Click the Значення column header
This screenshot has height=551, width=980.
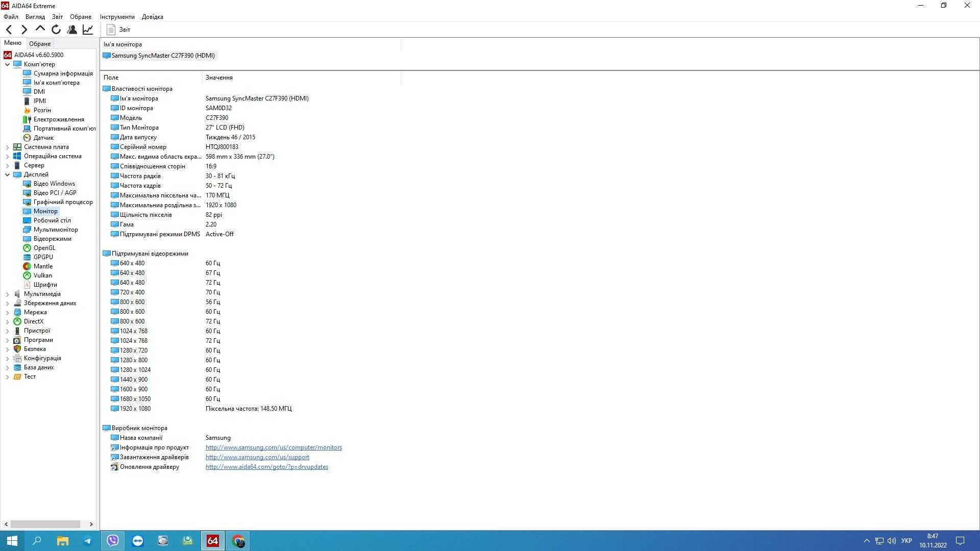point(301,78)
